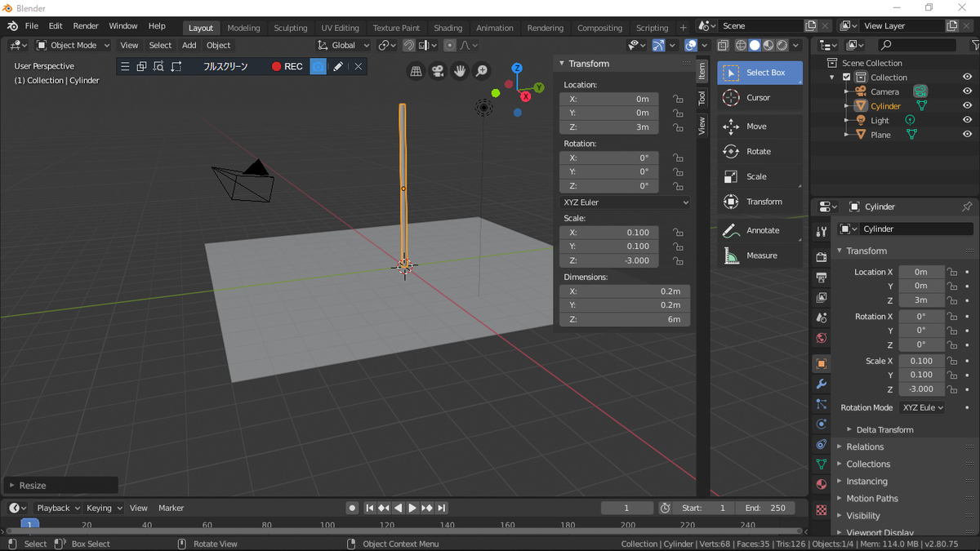This screenshot has width=980, height=551.
Task: Click the フルスクリーン capture button
Action: [x=225, y=66]
